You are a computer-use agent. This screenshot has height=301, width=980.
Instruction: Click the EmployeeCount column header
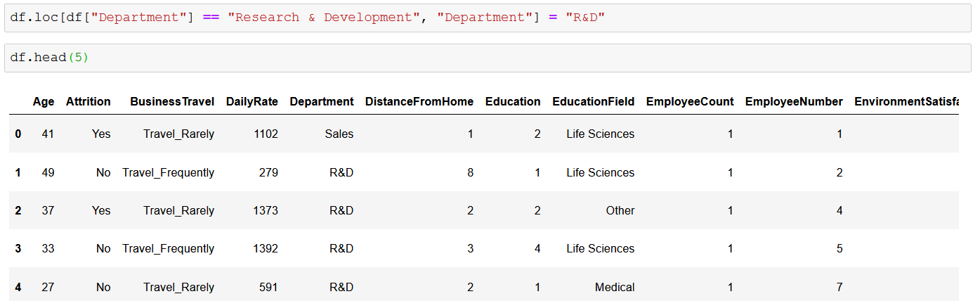[690, 101]
